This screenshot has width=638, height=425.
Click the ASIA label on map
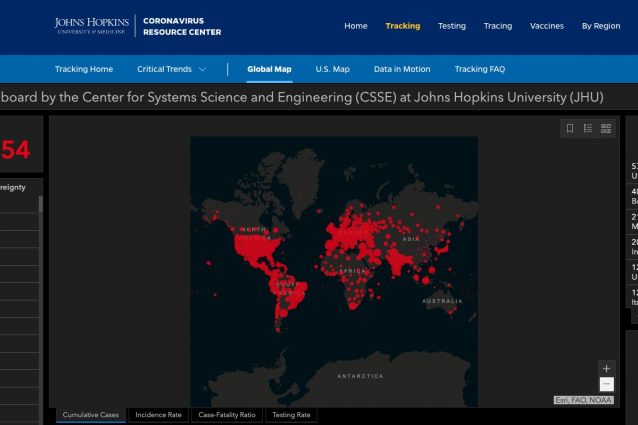[411, 239]
